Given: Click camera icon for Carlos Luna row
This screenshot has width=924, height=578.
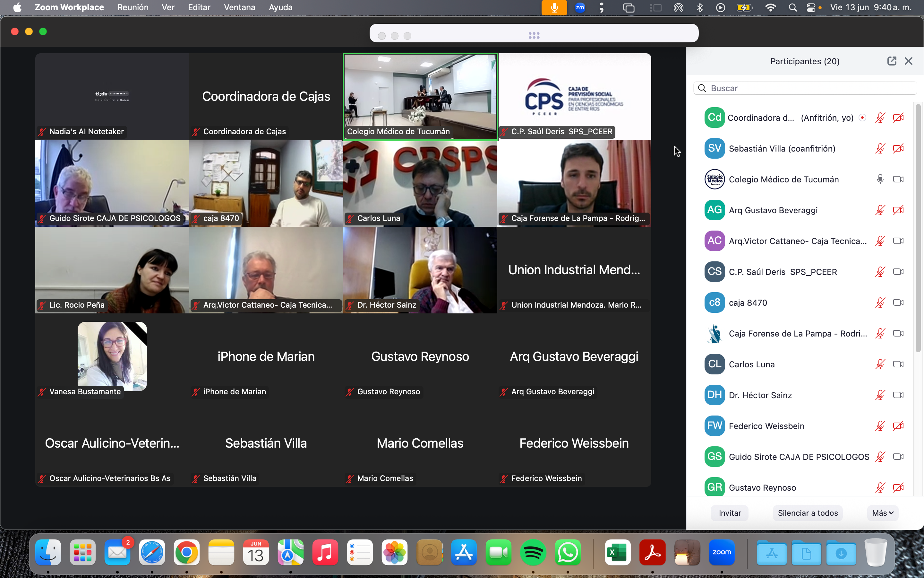Looking at the screenshot, I should coord(898,364).
